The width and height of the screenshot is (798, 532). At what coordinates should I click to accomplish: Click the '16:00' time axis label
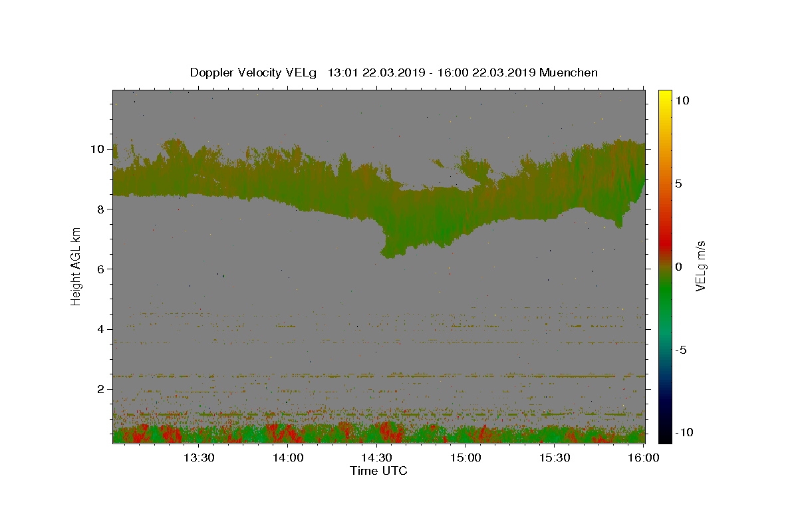644,458
